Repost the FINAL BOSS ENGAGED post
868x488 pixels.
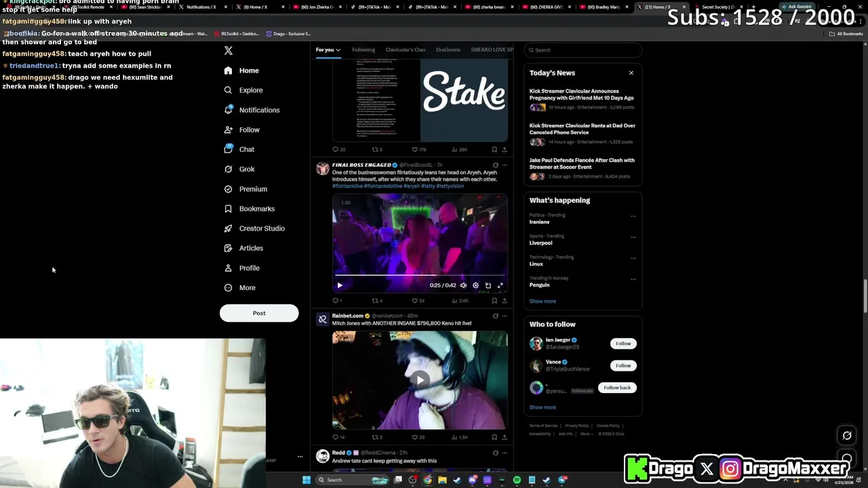[x=377, y=301]
